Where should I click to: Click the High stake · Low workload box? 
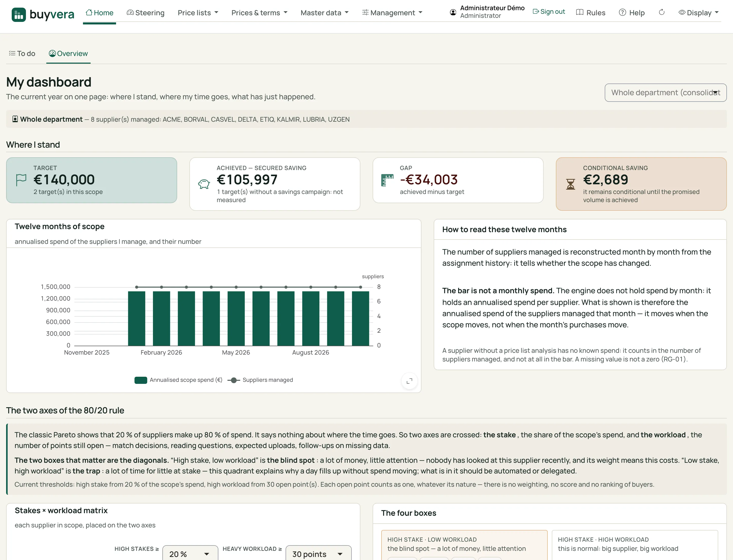pyautogui.click(x=464, y=545)
